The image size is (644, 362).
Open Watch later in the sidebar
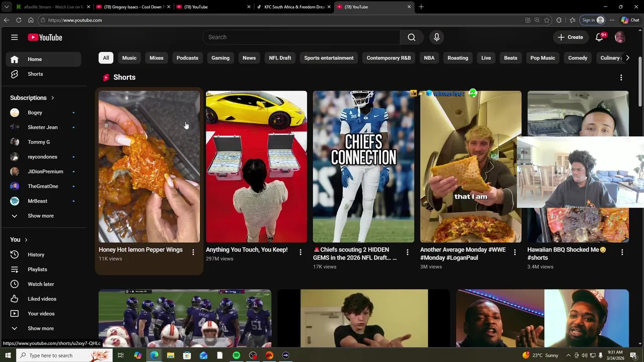[44, 284]
